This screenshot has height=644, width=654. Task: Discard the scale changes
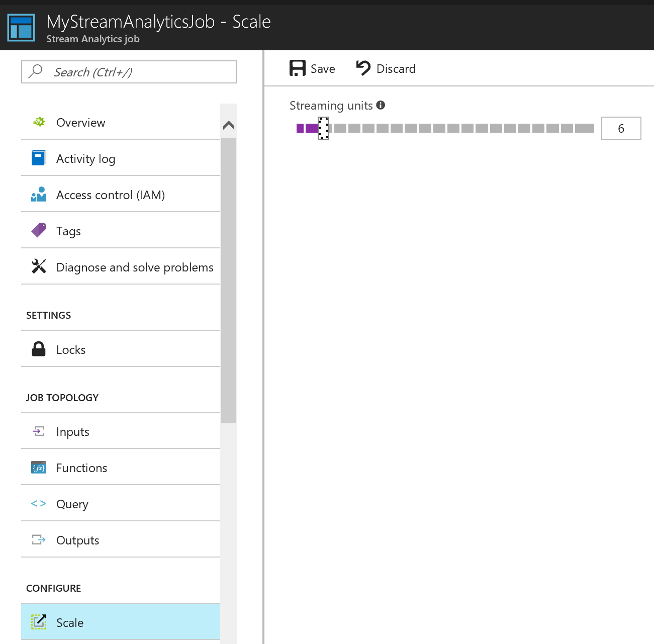(386, 68)
